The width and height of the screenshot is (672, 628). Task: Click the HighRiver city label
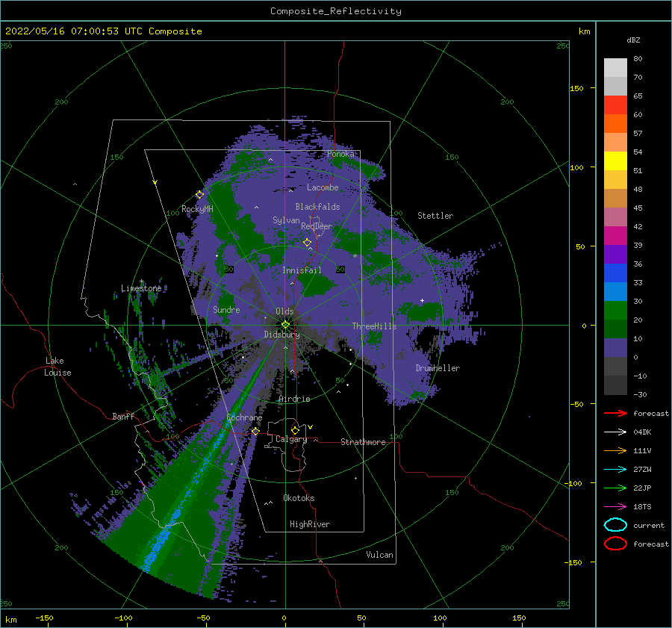click(x=310, y=524)
